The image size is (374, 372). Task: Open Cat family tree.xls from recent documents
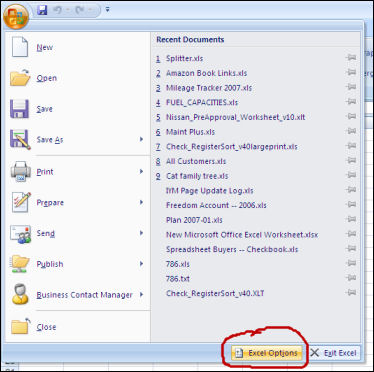click(197, 176)
